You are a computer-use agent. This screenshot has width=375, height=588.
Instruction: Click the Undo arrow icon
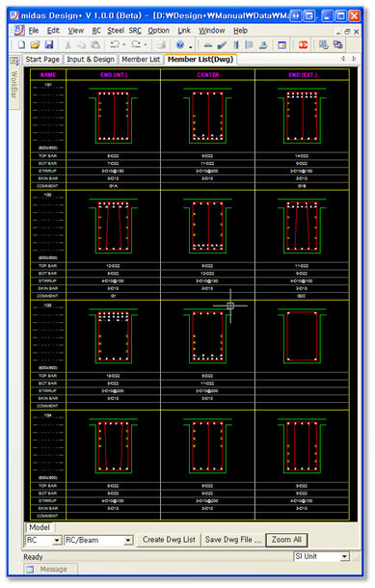(x=115, y=45)
